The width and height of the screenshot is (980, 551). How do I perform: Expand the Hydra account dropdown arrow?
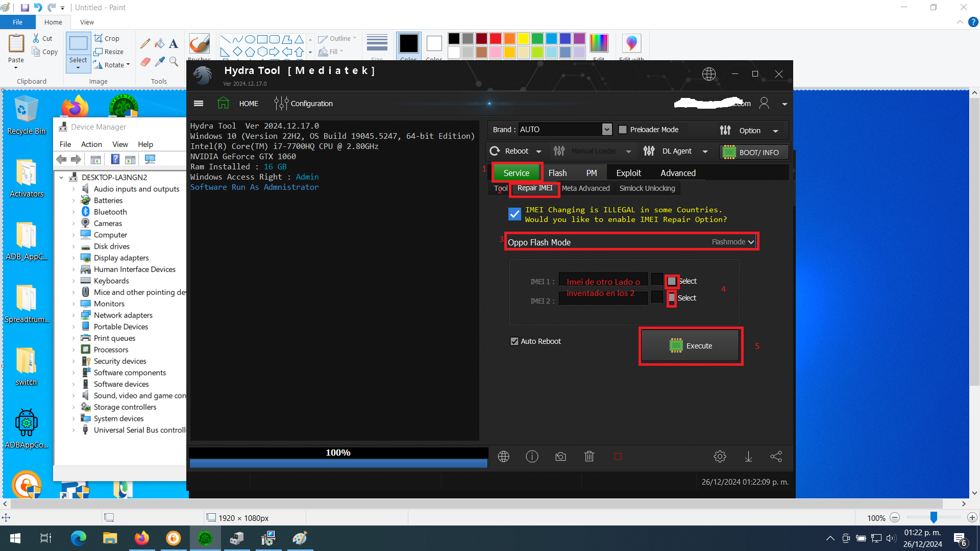[785, 104]
